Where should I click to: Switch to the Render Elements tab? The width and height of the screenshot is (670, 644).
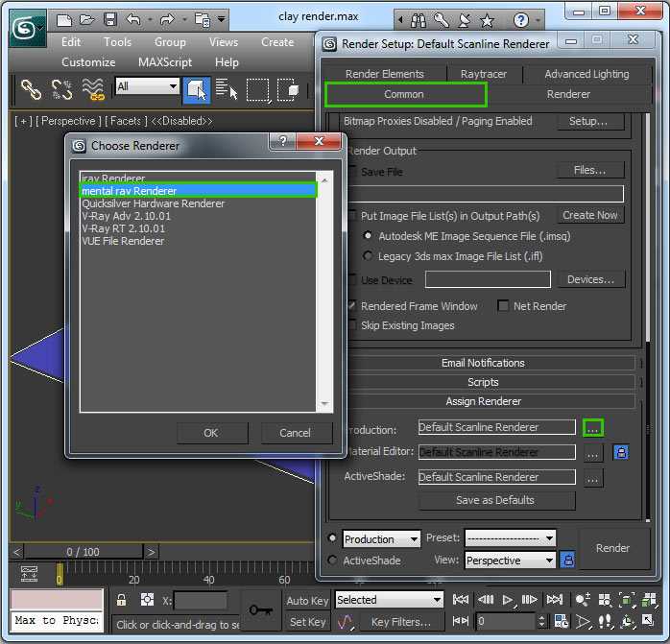pos(385,74)
